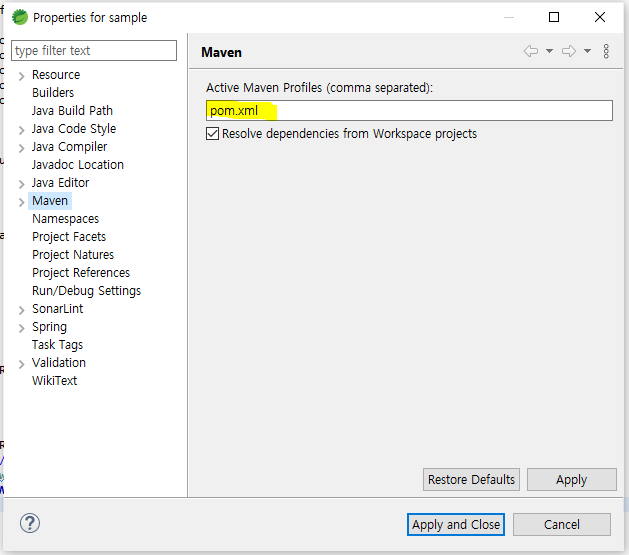Screen dimensions: 629x555
Task: Expand the Maven tree node
Action: tap(22, 202)
